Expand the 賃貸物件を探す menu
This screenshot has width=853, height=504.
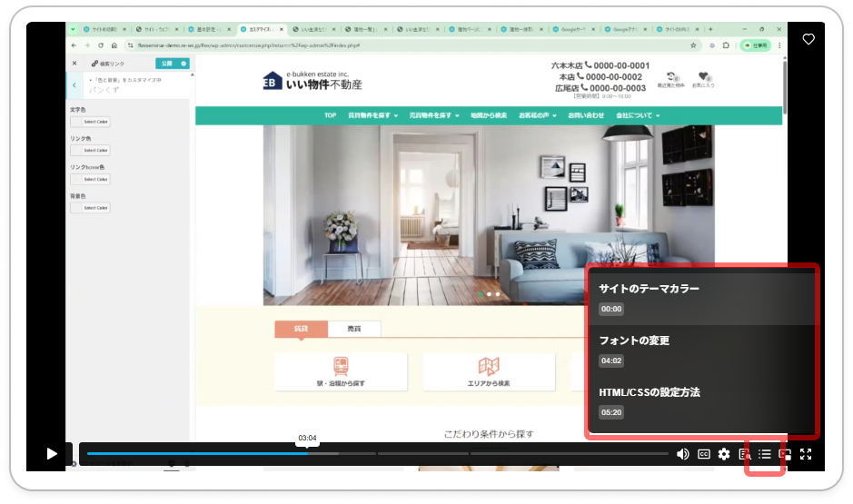coord(372,115)
